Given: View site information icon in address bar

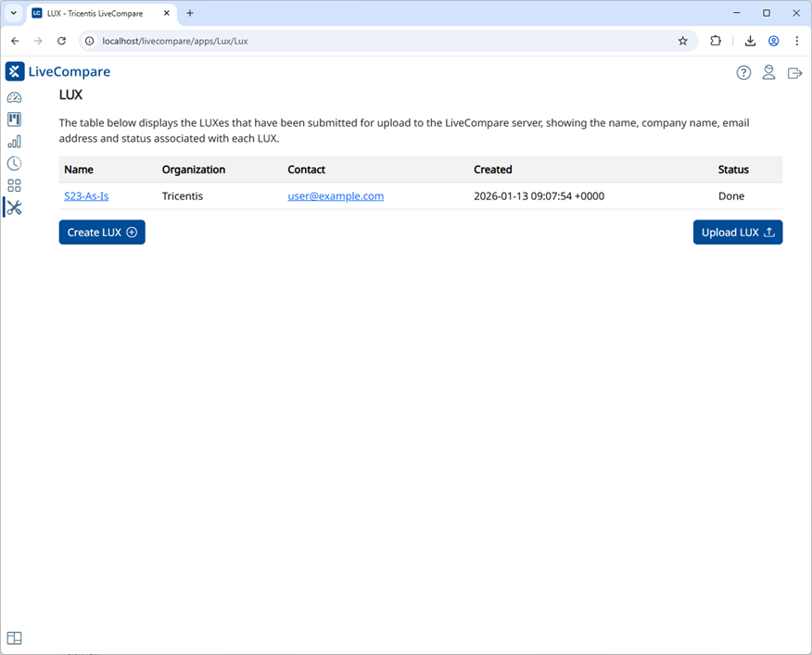Looking at the screenshot, I should click(90, 41).
